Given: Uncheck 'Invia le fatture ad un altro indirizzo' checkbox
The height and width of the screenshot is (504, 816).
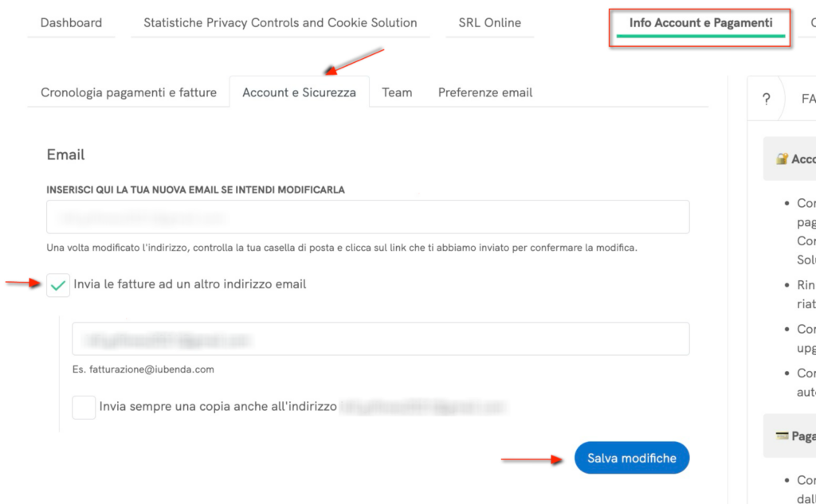Looking at the screenshot, I should [x=58, y=284].
